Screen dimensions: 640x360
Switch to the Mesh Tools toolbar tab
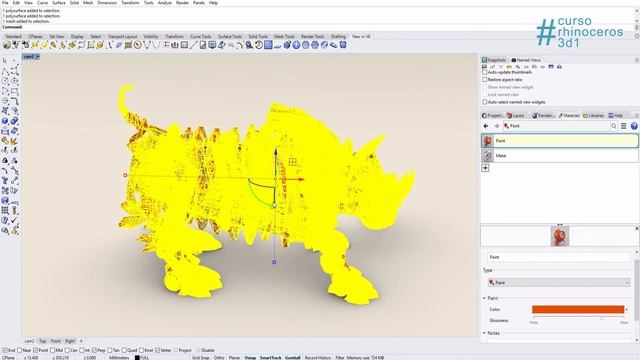(284, 36)
